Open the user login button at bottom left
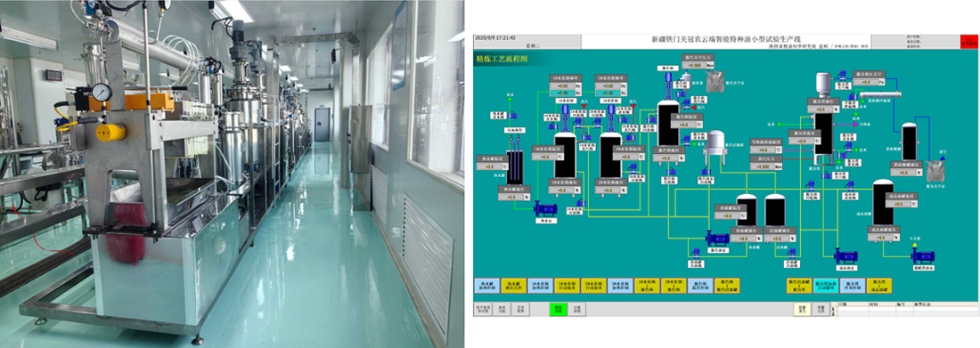This screenshot has width=980, height=348. click(x=483, y=309)
